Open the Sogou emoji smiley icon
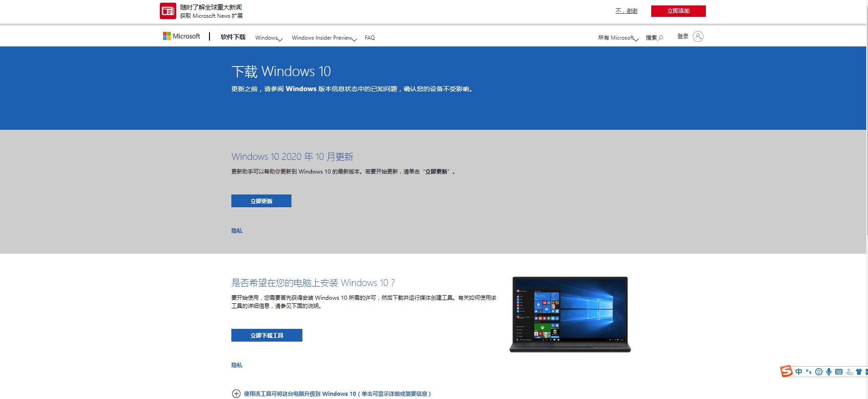The width and height of the screenshot is (868, 399). tap(819, 372)
